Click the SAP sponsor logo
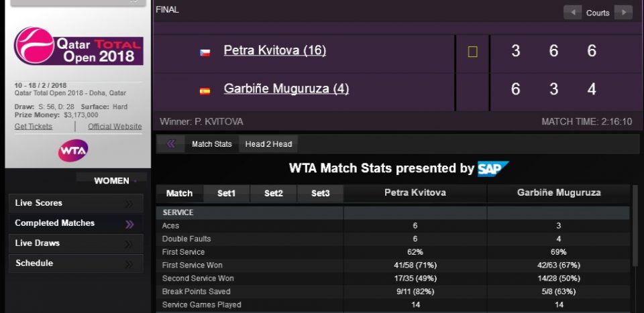644x313 pixels. [493, 168]
